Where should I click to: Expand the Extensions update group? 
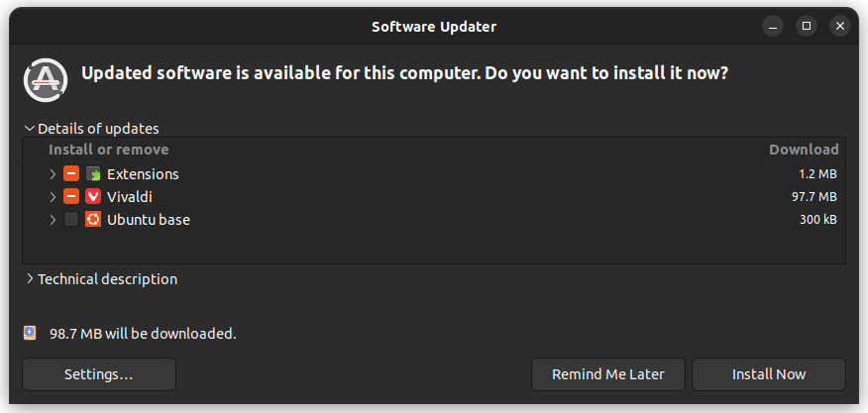coord(53,174)
